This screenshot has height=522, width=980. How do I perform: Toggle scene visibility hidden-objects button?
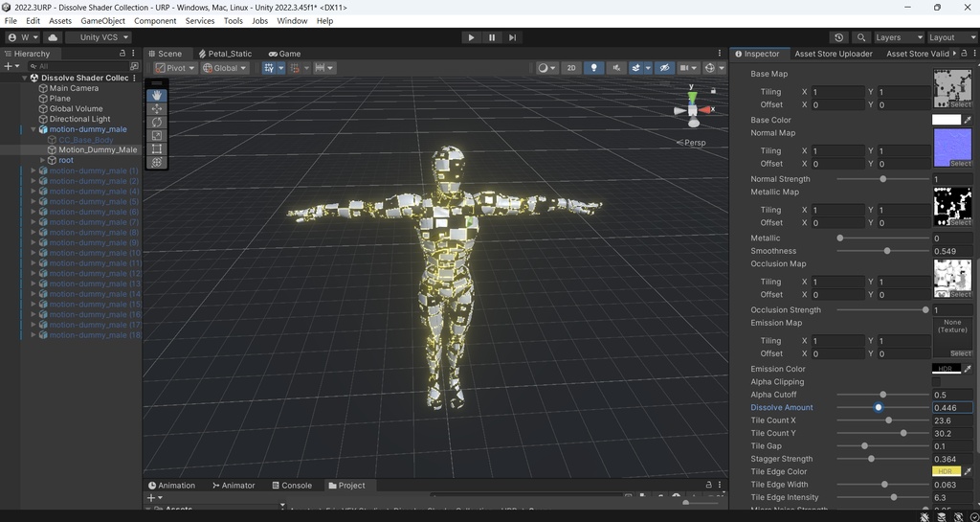(664, 68)
